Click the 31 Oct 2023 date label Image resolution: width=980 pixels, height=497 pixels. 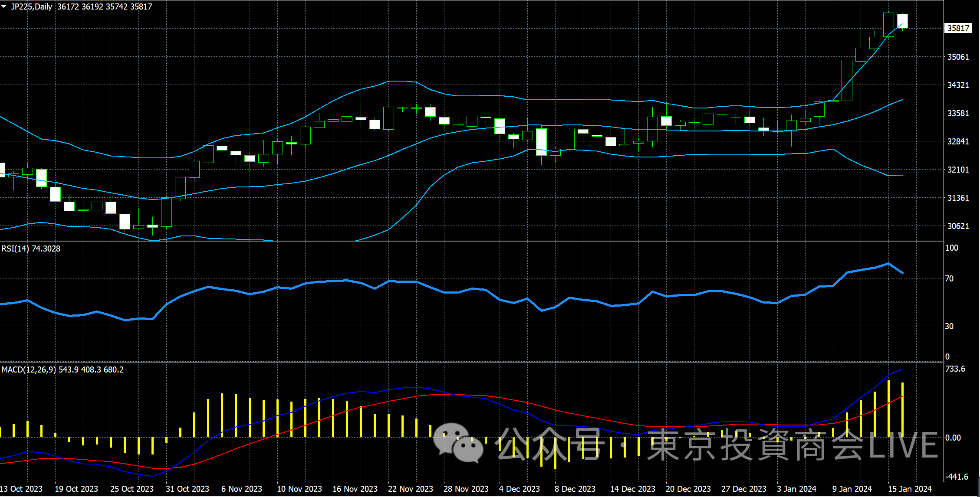click(187, 489)
